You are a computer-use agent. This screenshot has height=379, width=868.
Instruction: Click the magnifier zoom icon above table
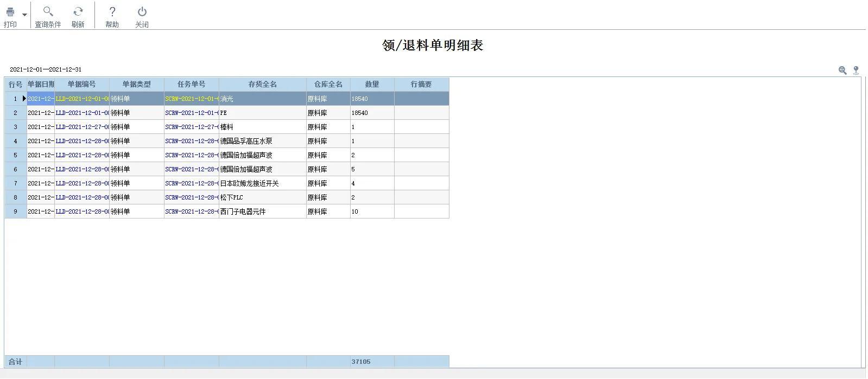pyautogui.click(x=842, y=70)
